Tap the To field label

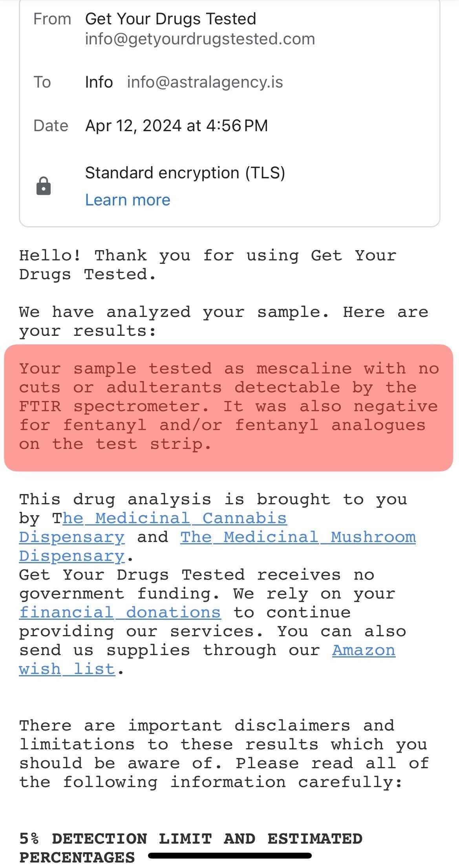click(42, 82)
